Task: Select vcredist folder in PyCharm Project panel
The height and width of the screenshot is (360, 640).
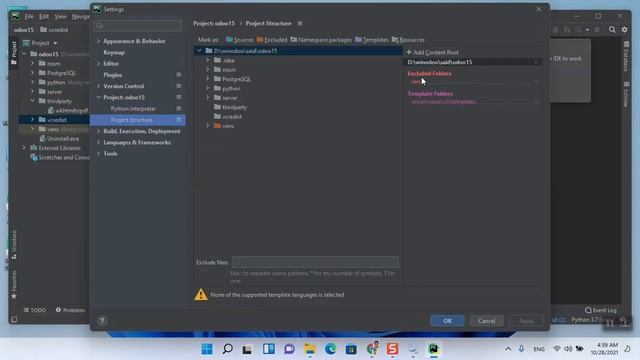Action: click(x=56, y=120)
